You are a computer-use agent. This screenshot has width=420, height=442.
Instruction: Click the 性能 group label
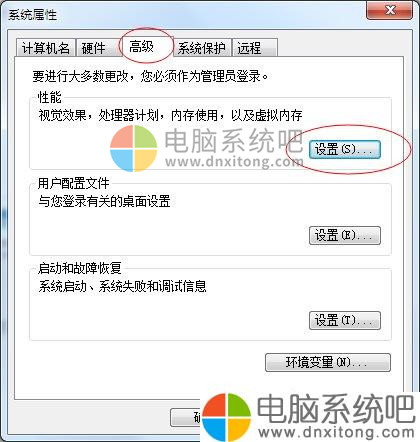click(x=49, y=97)
